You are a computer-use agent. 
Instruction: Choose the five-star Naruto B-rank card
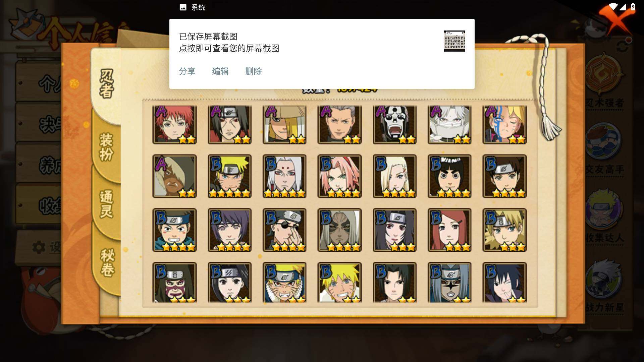click(229, 176)
